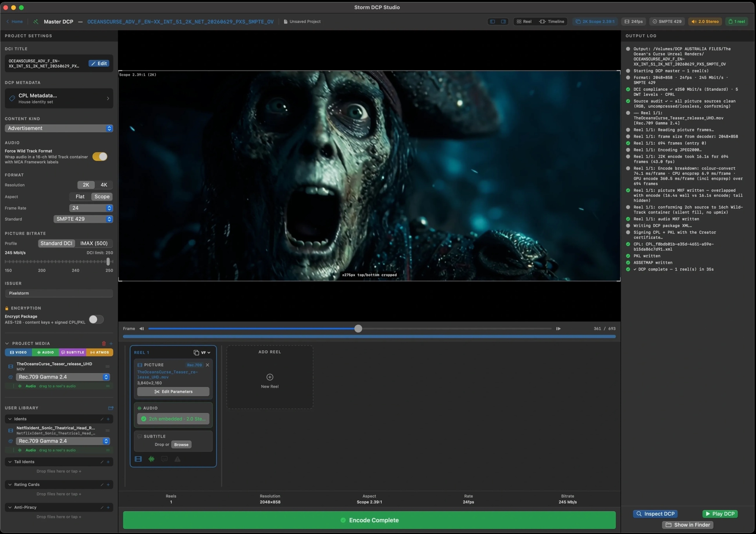This screenshot has height=534, width=756.
Task: Click the lock icon next to Encryption
Action: pos(7,308)
